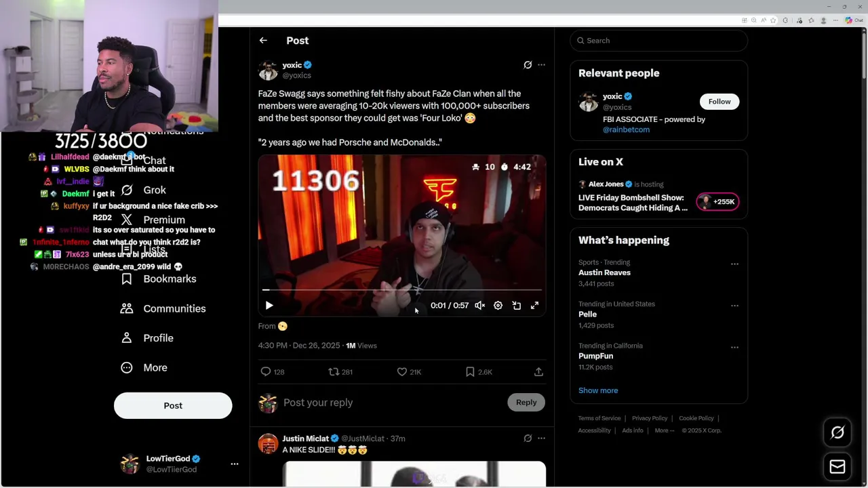This screenshot has height=488, width=868.
Task: Click the white Post button in sidebar
Action: pyautogui.click(x=173, y=405)
